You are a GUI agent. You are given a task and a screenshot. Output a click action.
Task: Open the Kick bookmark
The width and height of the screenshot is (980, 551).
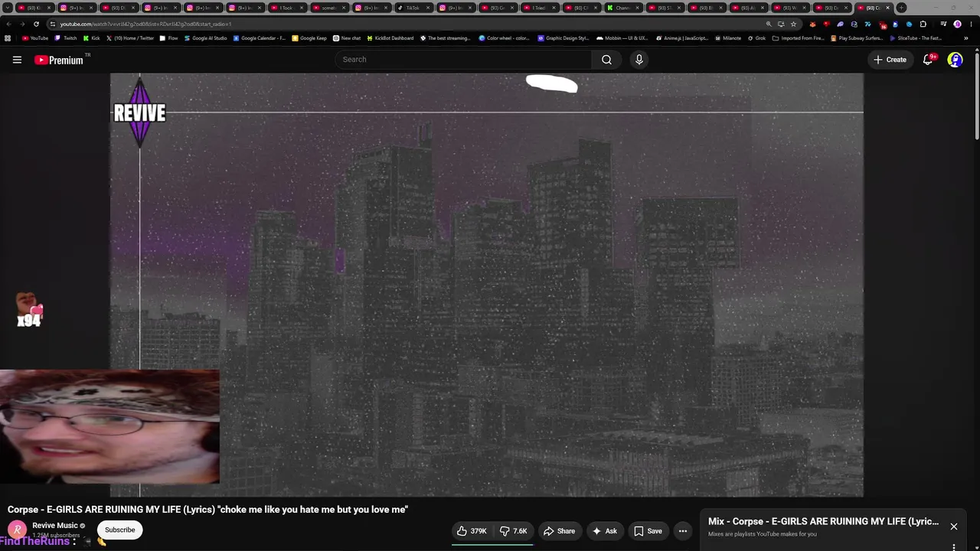click(x=92, y=38)
